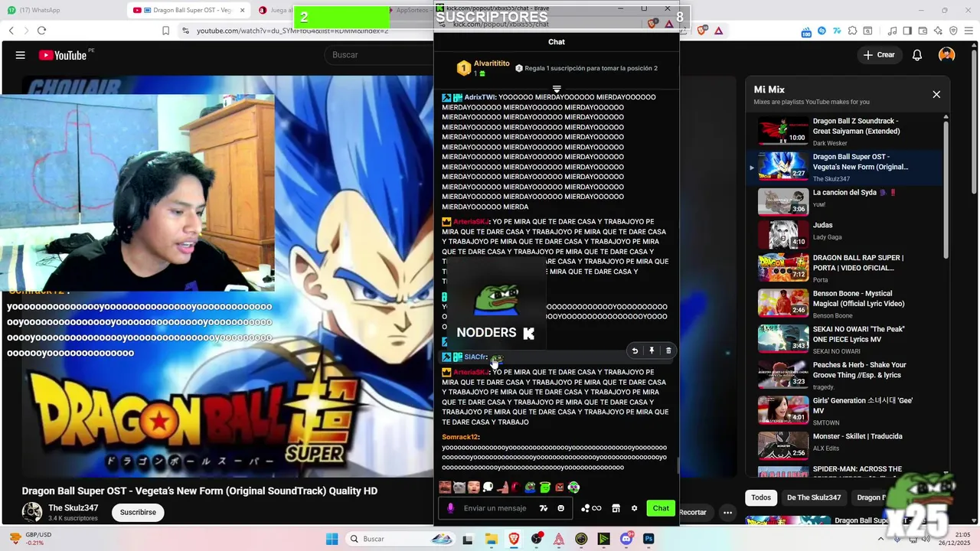Viewport: 980px width, 551px height.
Task: Show hidden system tray icons chevron
Action: (x=881, y=539)
